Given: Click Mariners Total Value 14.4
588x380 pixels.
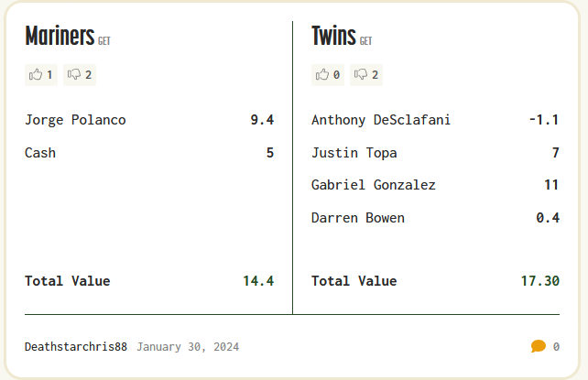Looking at the screenshot, I should point(258,281).
